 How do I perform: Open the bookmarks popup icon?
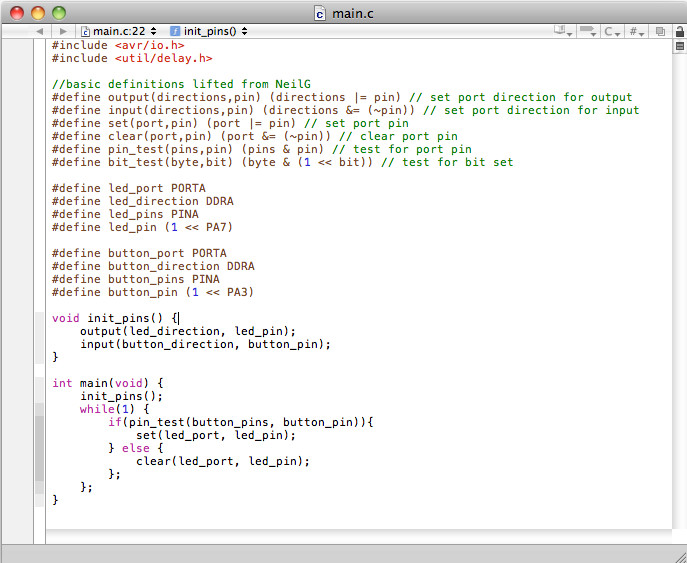[563, 31]
